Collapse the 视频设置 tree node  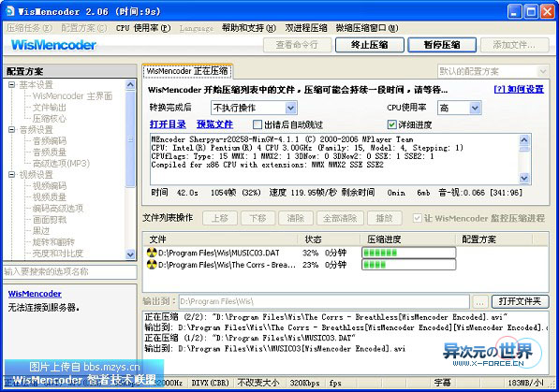[12, 174]
